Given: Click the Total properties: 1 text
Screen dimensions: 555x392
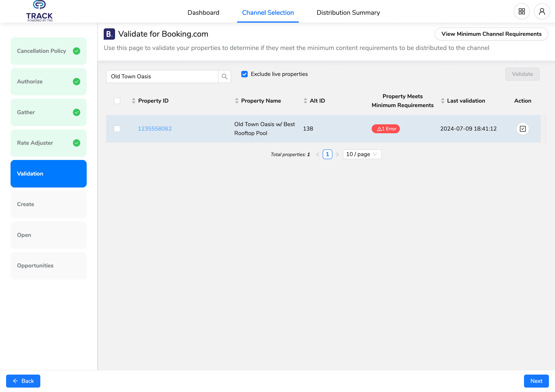Looking at the screenshot, I should (x=290, y=155).
